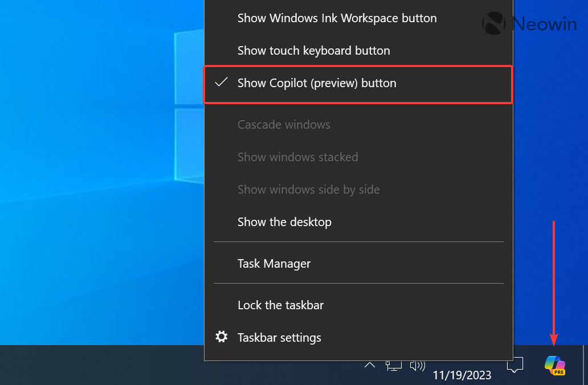
Task: Open Taskbar settings
Action: tap(358, 337)
